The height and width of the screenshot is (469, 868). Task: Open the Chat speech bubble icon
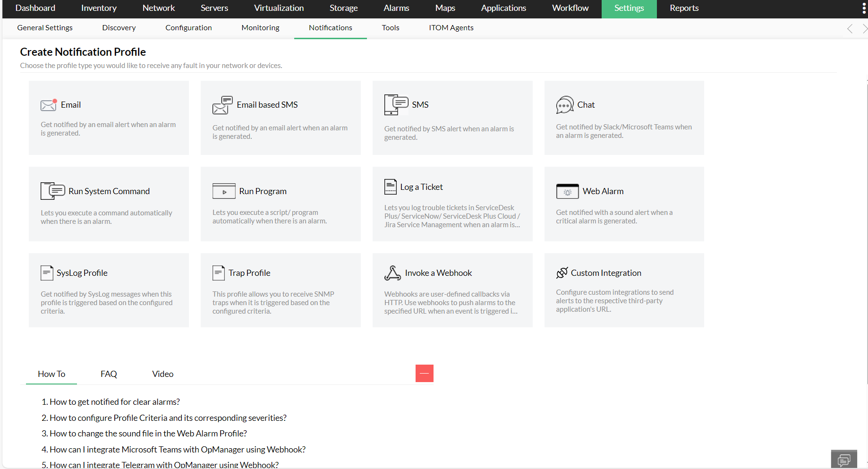click(564, 104)
